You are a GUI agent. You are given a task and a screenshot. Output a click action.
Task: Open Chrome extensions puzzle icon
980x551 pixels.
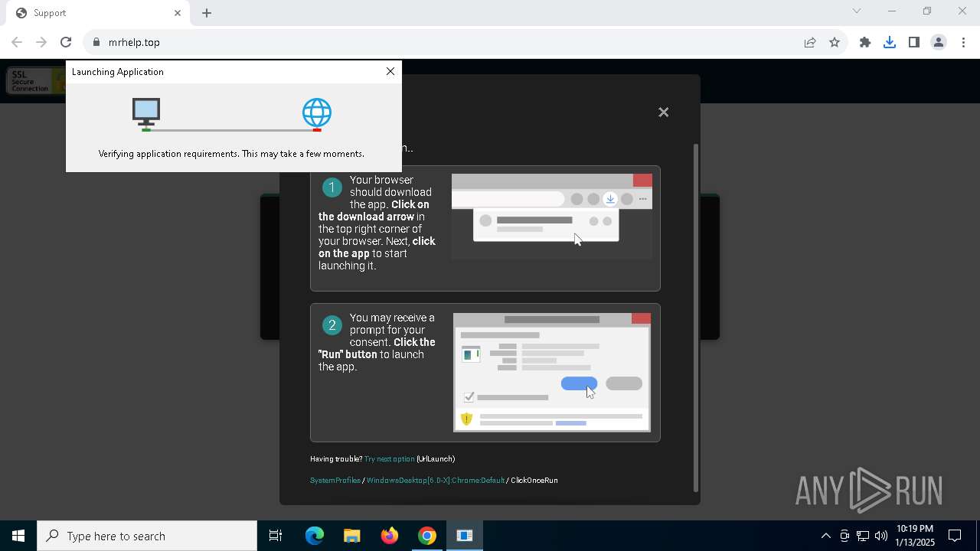point(865,42)
